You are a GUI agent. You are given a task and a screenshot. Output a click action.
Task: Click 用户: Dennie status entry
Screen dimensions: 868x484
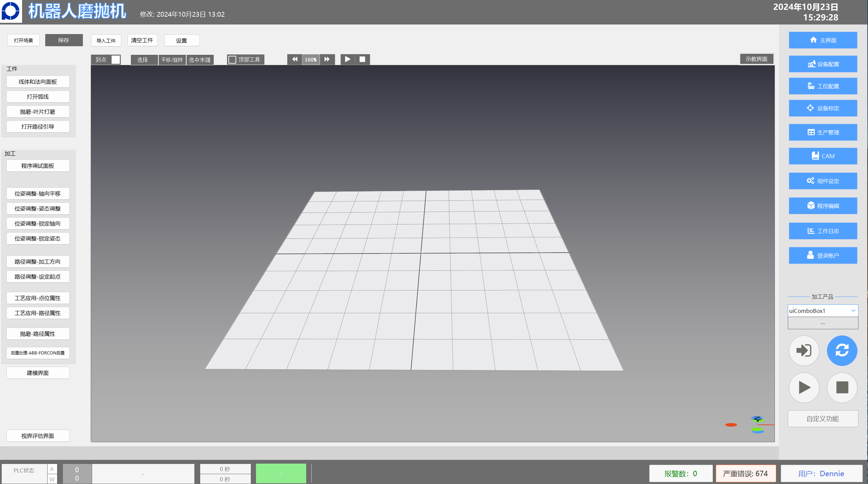tap(821, 473)
